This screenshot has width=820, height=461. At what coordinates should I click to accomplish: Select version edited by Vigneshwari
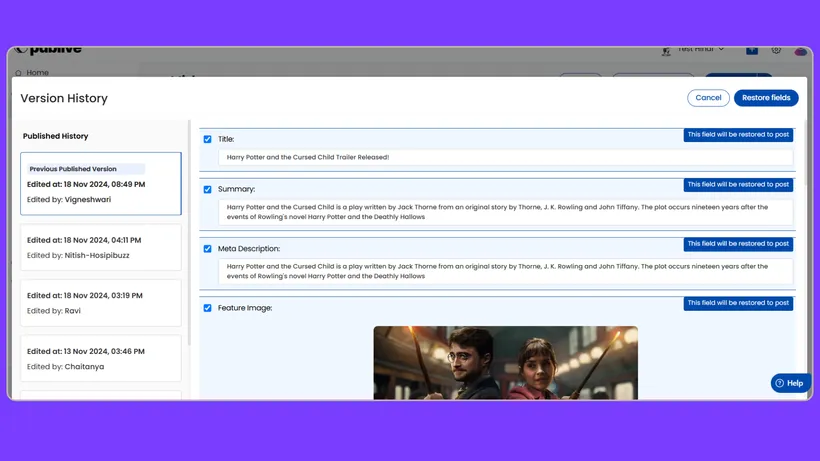[101, 183]
